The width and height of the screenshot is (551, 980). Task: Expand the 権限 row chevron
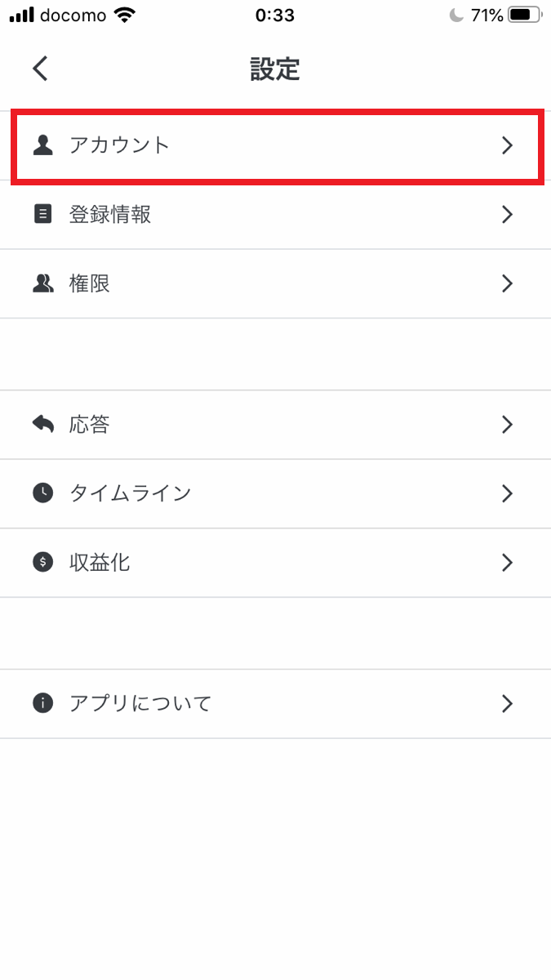507,283
